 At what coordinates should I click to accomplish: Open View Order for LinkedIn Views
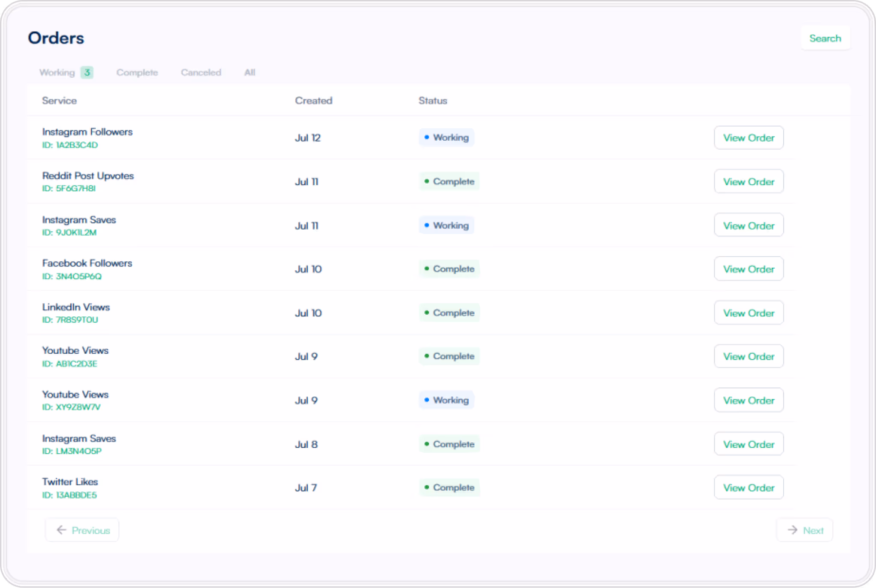click(749, 313)
